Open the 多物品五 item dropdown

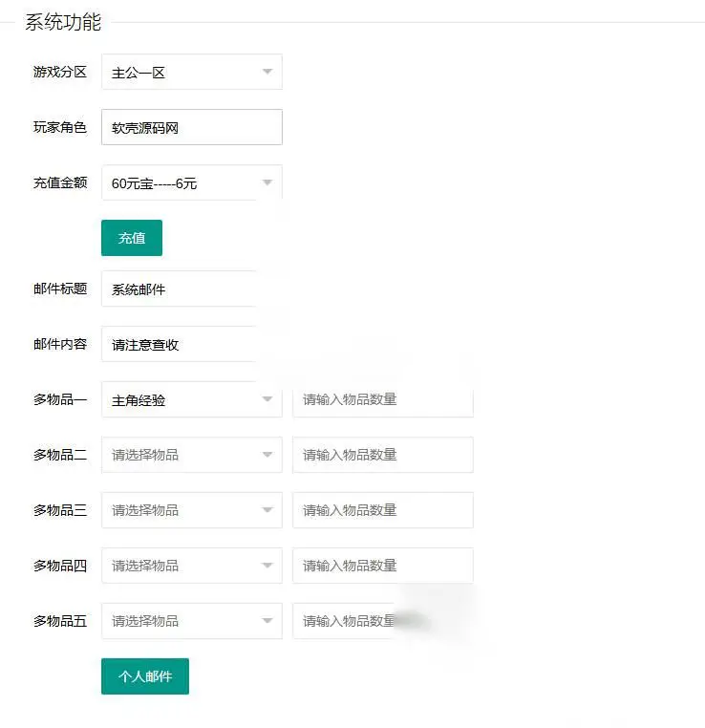point(192,621)
